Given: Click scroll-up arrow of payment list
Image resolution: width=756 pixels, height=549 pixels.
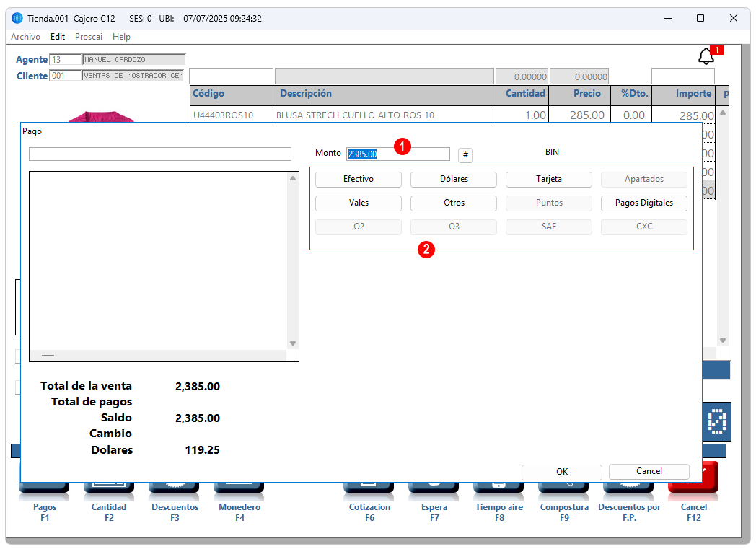Looking at the screenshot, I should (x=293, y=178).
